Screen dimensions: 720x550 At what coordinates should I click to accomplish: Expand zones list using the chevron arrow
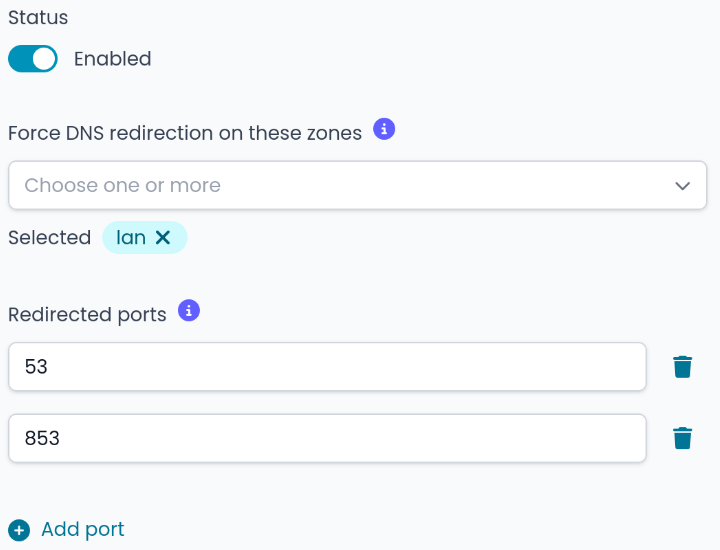[x=683, y=186]
